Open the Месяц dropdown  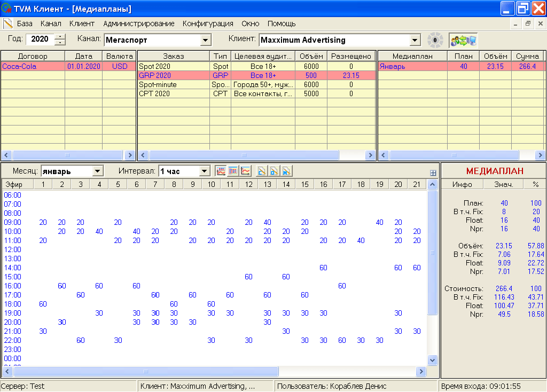[98, 171]
